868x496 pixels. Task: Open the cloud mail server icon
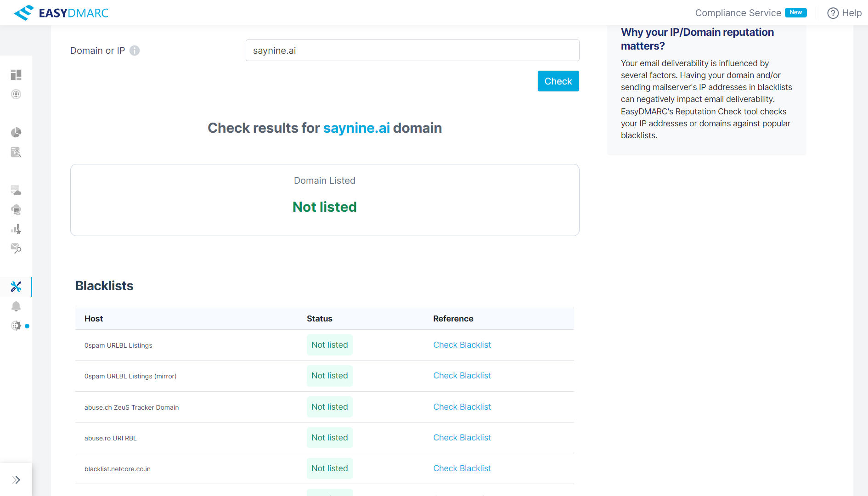pos(16,210)
